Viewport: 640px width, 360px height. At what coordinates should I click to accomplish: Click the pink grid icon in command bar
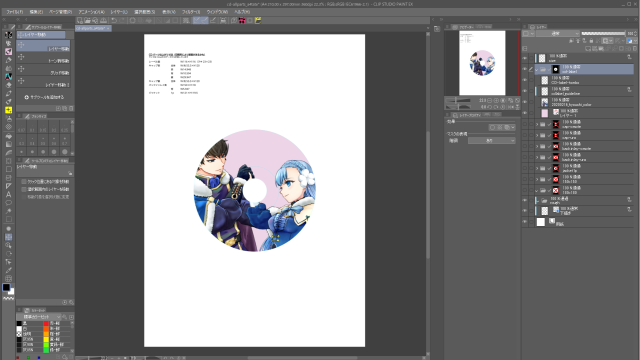coord(242,20)
